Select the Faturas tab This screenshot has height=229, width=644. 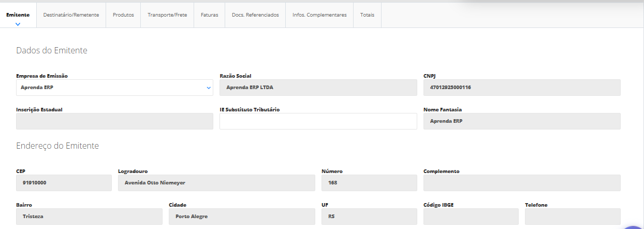coord(209,15)
